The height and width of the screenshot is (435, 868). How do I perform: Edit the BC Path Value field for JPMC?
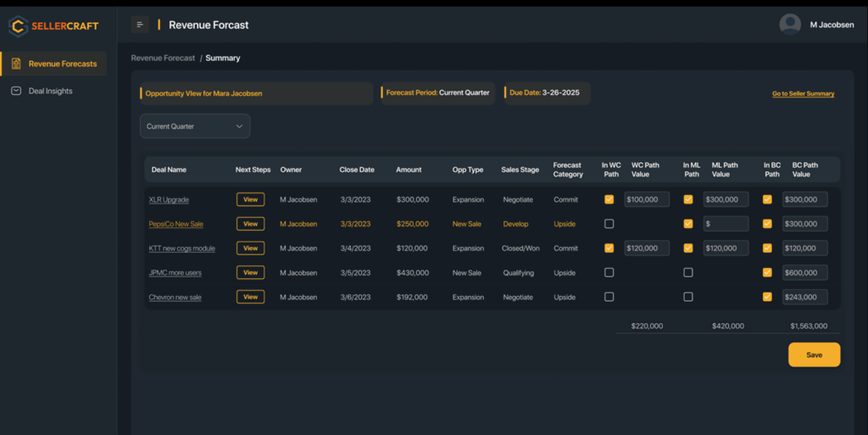(x=804, y=273)
